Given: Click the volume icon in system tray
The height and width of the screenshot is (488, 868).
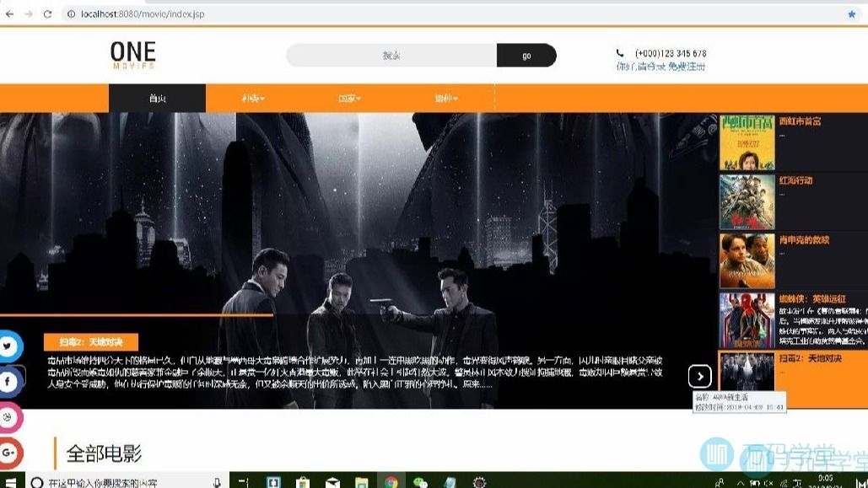Looking at the screenshot, I should (x=768, y=483).
